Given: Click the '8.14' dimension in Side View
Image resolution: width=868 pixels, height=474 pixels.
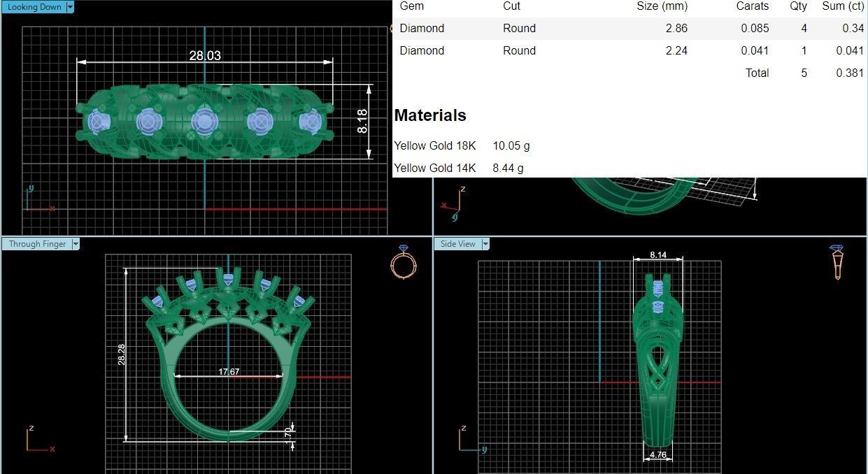Looking at the screenshot, I should [657, 255].
